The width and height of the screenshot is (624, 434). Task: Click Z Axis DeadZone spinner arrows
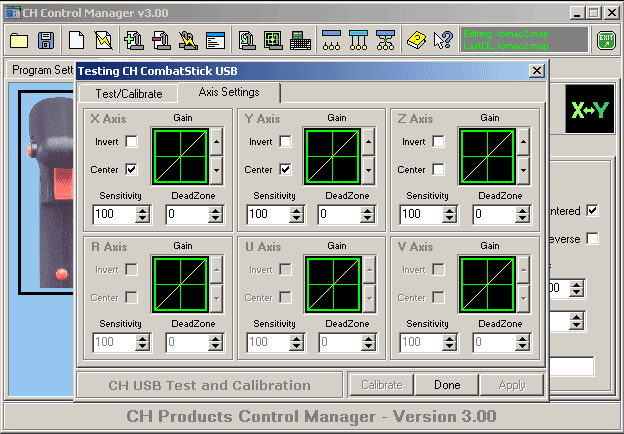522,214
